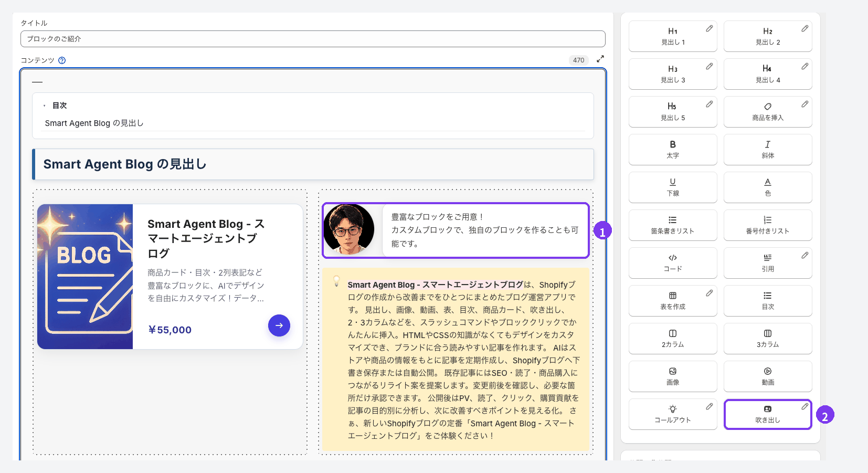
Task: Insert a コールアウト callout block
Action: point(673,414)
